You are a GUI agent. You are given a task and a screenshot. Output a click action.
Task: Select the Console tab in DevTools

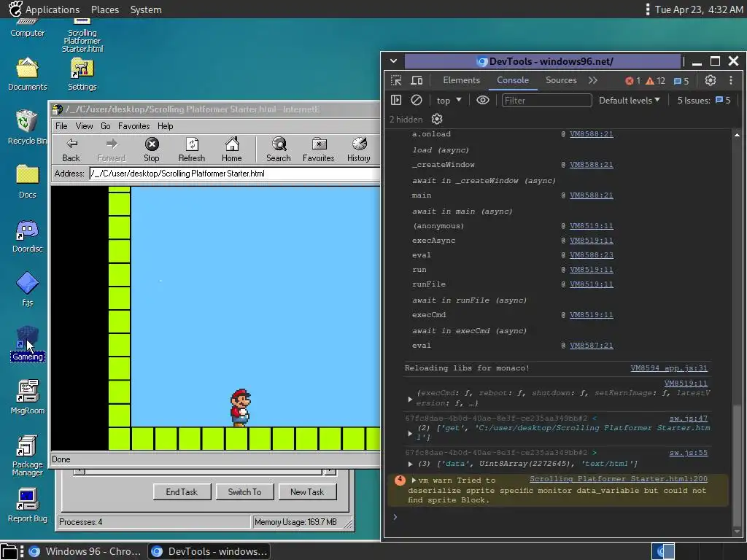coord(513,80)
